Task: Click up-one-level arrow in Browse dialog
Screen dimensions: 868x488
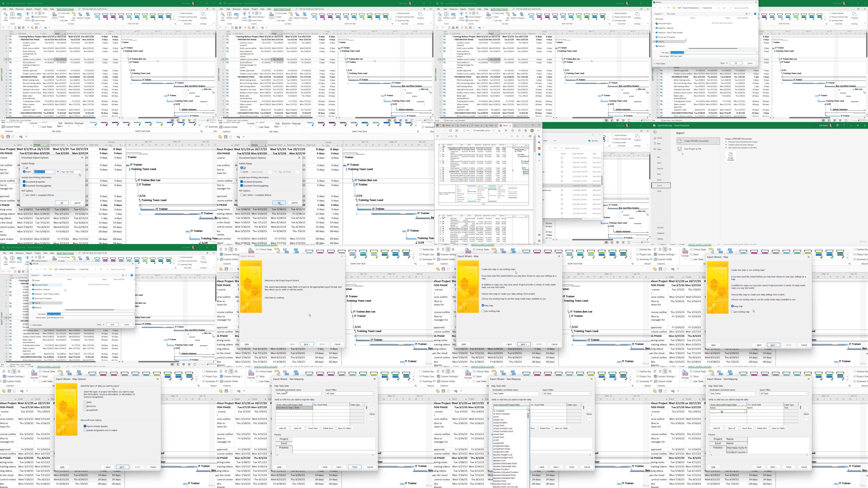Action: point(669,8)
